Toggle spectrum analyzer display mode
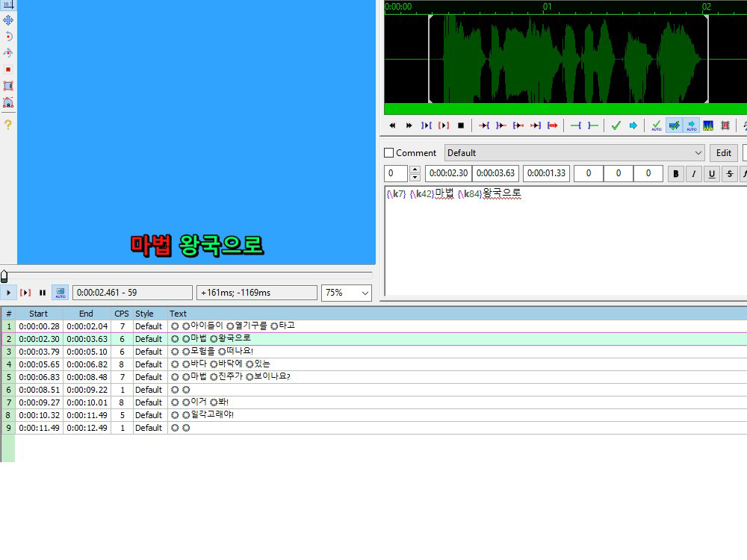The image size is (747, 560). [708, 125]
